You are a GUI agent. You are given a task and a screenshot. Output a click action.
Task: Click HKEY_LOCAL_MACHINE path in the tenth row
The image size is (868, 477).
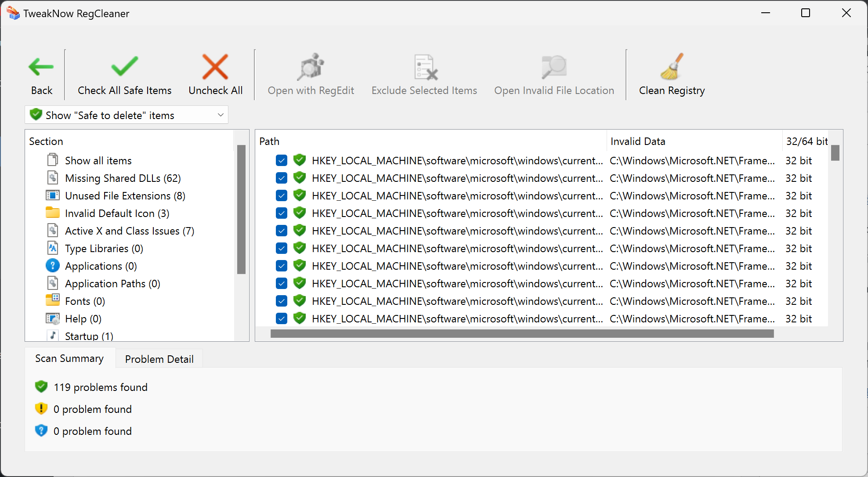[x=457, y=318]
